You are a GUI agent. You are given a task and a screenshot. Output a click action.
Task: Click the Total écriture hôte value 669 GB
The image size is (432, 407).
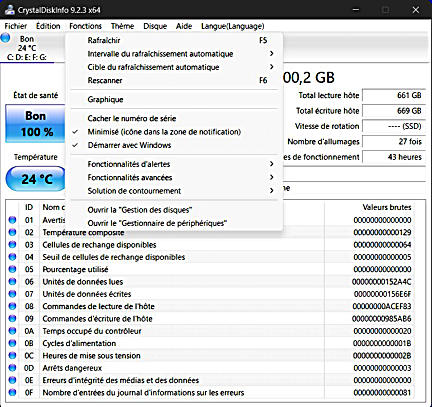tap(394, 111)
